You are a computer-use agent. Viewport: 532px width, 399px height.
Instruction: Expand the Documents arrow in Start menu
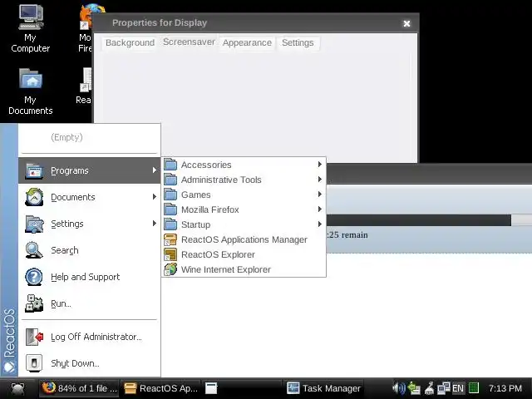[x=155, y=197]
